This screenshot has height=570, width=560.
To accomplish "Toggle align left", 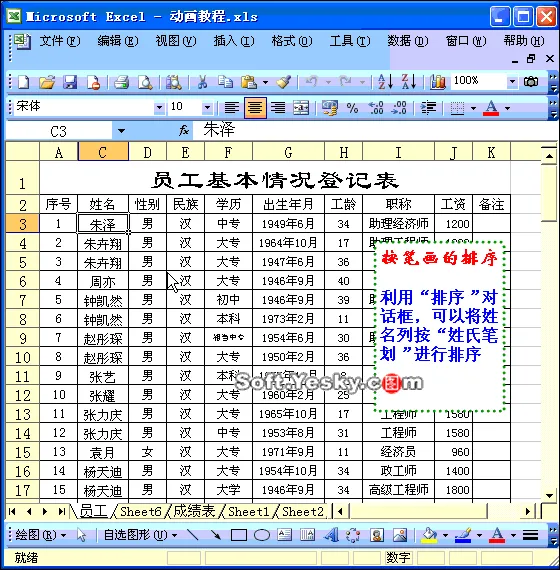I will [231, 108].
